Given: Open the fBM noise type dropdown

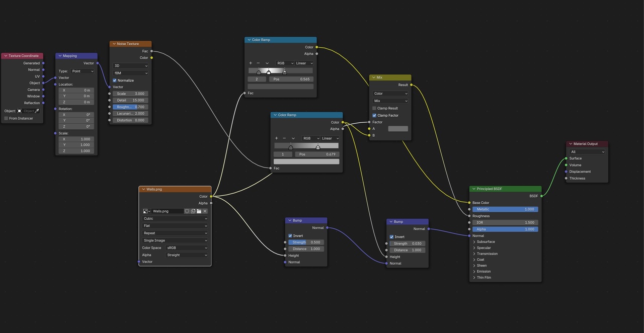Looking at the screenshot, I should pos(130,73).
